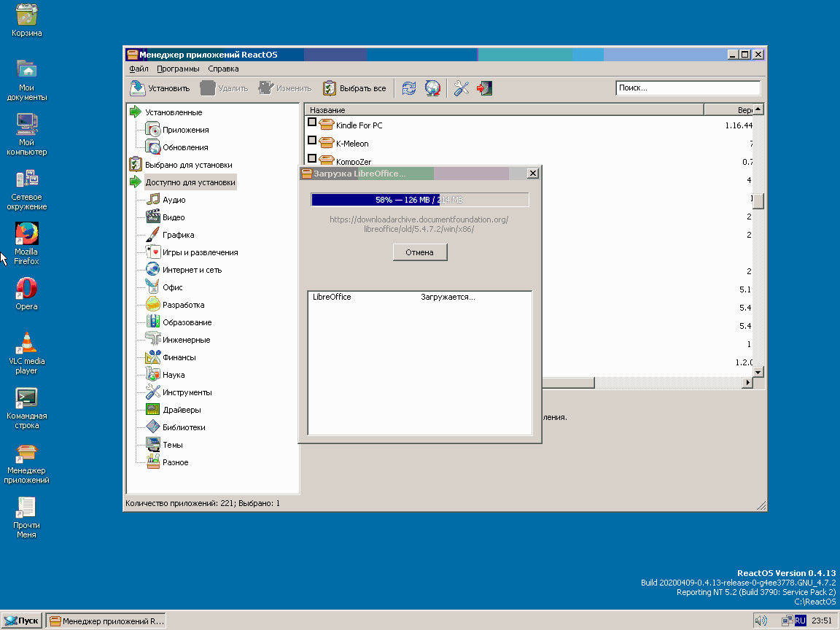Open the Драйверы category in the sidebar
The height and width of the screenshot is (630, 840).
point(182,410)
